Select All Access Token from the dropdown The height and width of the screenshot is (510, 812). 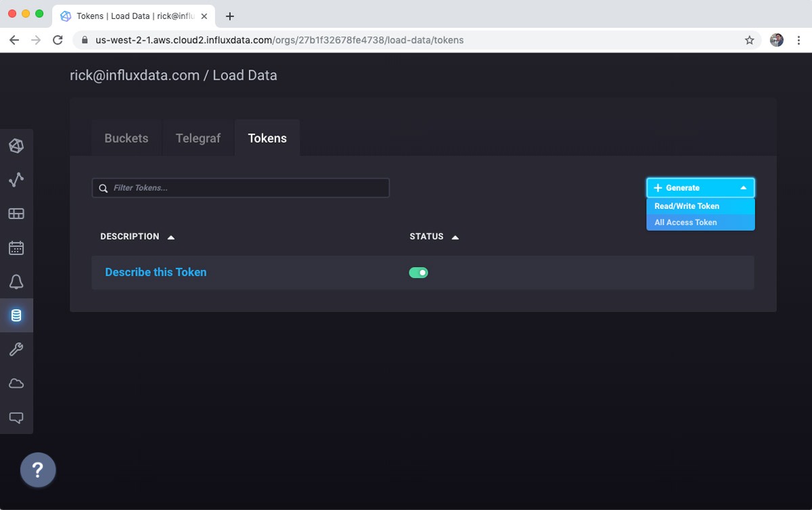685,222
